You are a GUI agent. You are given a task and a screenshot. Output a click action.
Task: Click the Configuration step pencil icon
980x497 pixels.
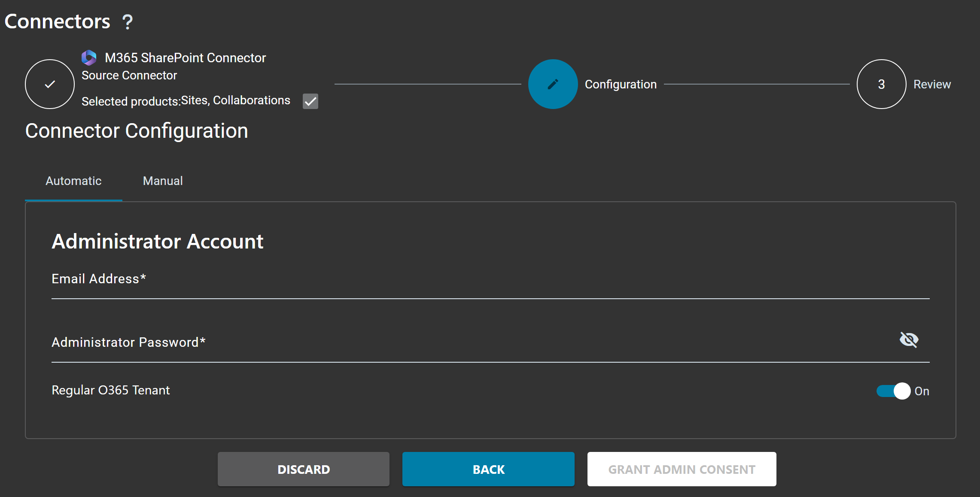(553, 84)
